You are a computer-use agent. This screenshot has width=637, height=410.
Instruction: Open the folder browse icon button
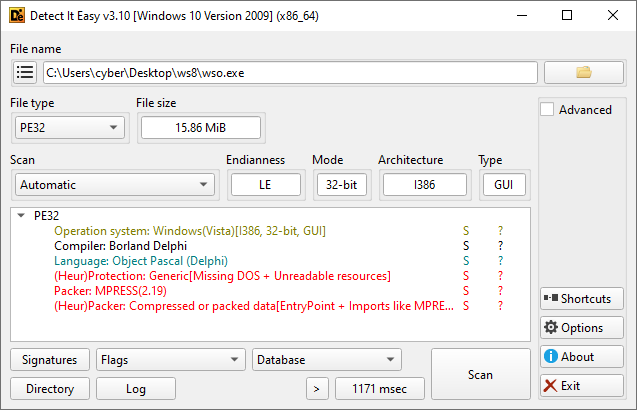[x=584, y=72]
